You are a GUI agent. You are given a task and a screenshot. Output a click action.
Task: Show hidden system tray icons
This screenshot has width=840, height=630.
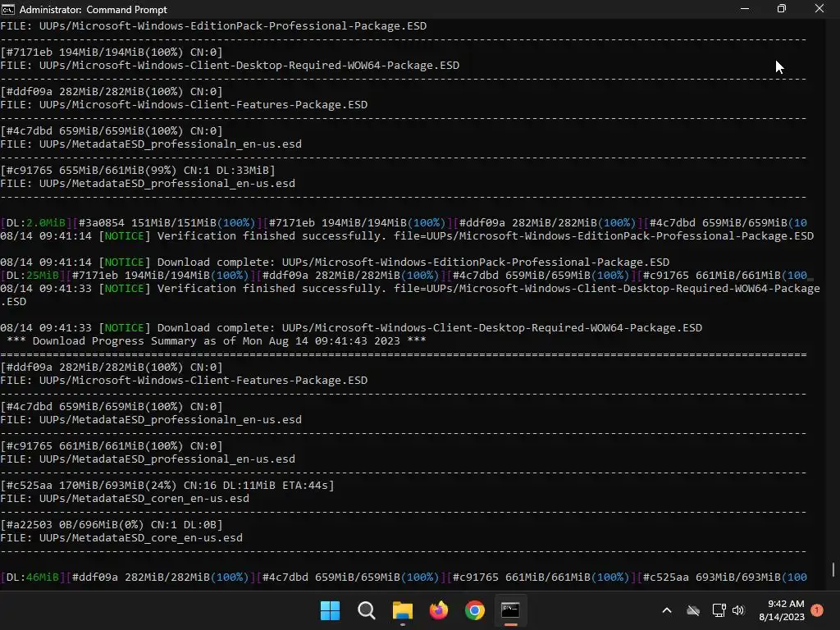click(667, 610)
